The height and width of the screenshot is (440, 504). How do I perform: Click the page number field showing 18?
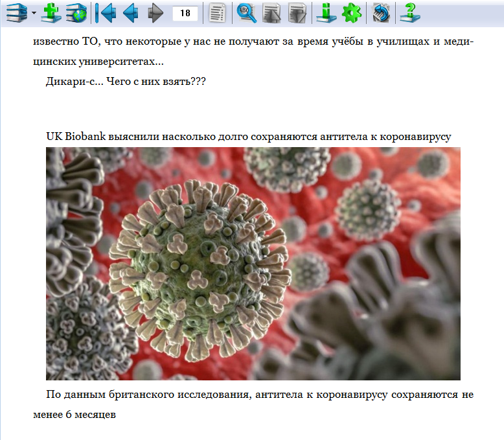[x=185, y=13]
